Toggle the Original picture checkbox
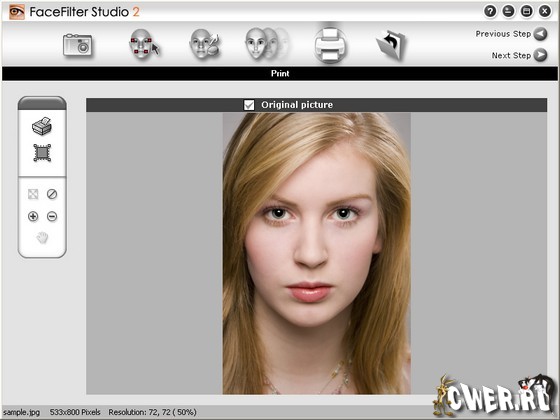 249,105
